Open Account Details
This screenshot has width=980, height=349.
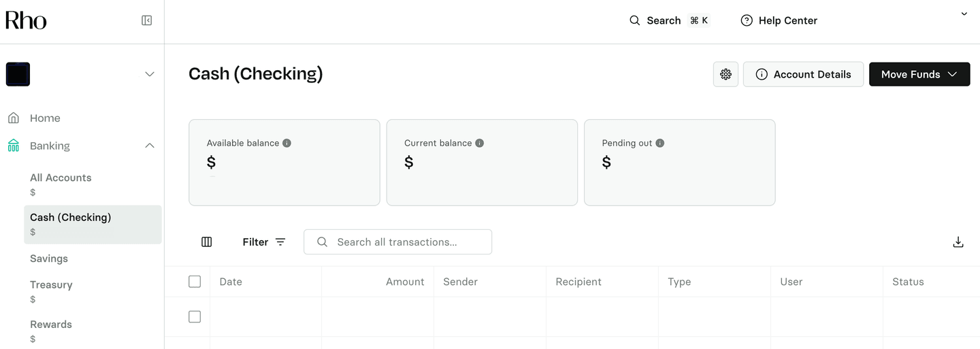click(803, 74)
